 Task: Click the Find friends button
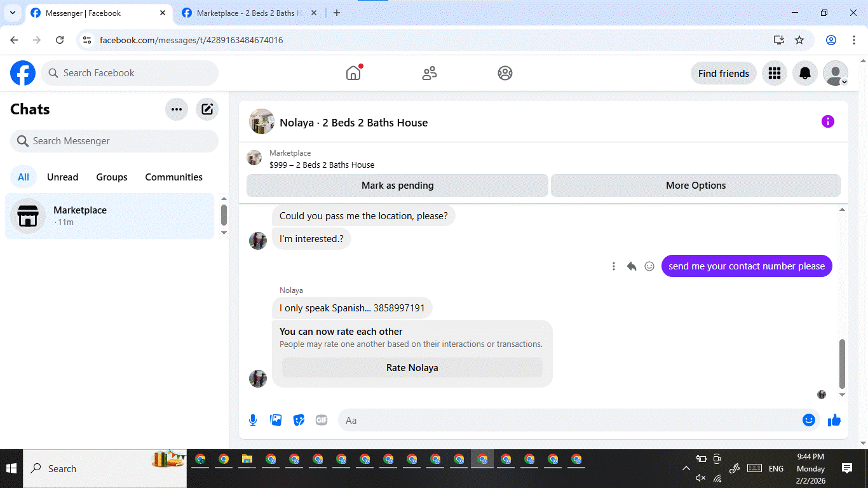pyautogui.click(x=724, y=73)
